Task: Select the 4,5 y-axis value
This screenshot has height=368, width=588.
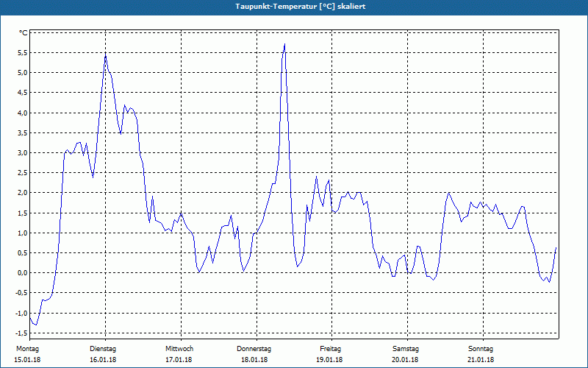Action: coord(23,93)
